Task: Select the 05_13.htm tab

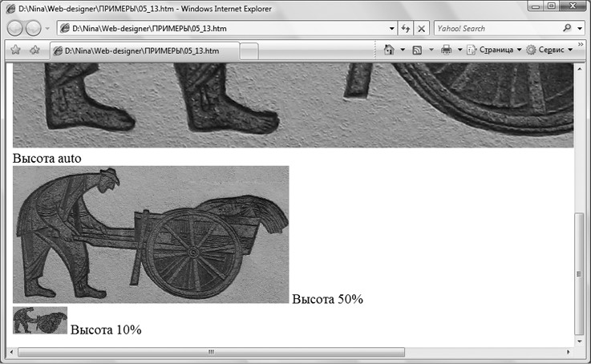Action: 144,51
